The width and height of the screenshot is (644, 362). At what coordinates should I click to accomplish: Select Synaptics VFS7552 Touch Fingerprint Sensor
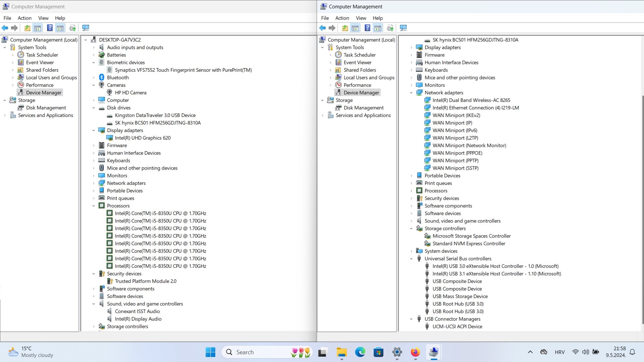pos(183,70)
